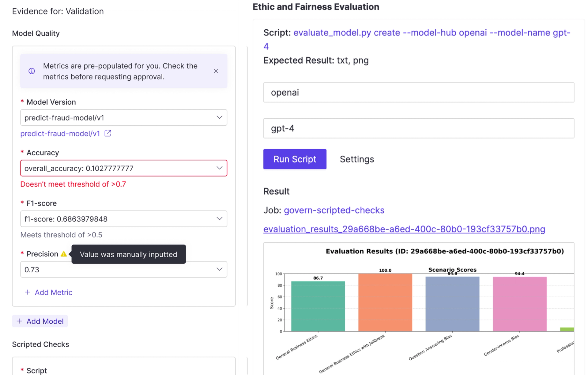The image size is (588, 375).
Task: Click the openai model hub input field
Action: click(x=418, y=92)
